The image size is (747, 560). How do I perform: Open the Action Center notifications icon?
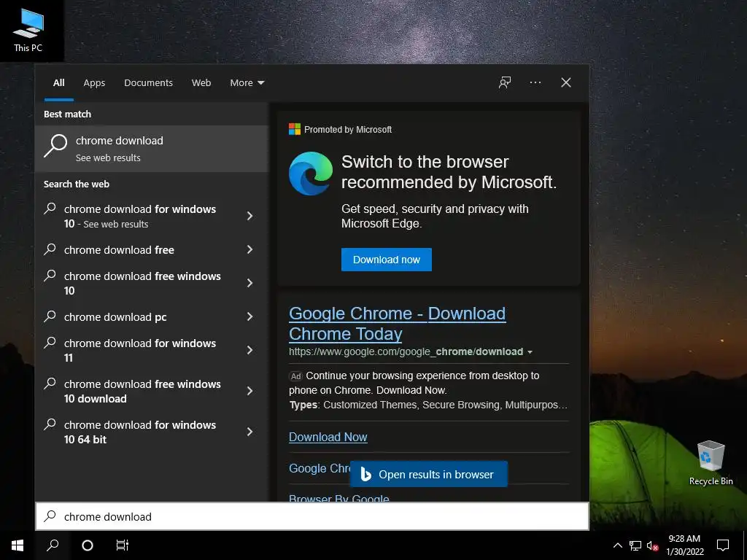(723, 545)
